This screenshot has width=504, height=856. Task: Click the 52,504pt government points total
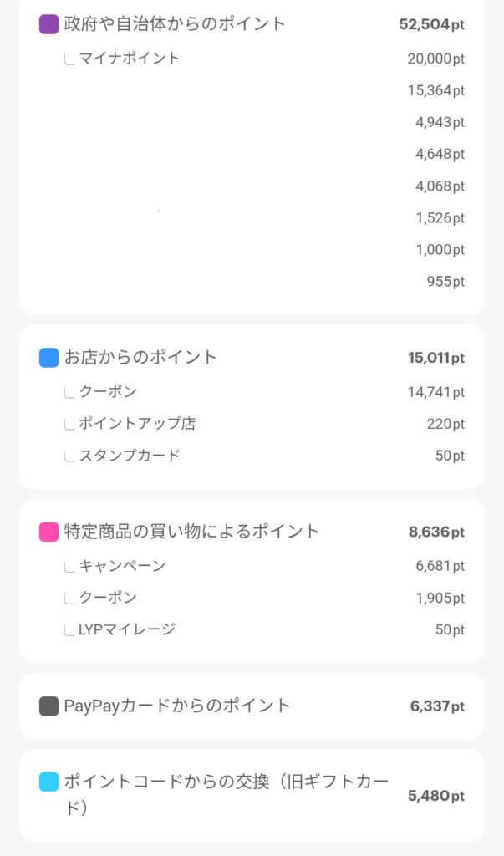pyautogui.click(x=431, y=24)
